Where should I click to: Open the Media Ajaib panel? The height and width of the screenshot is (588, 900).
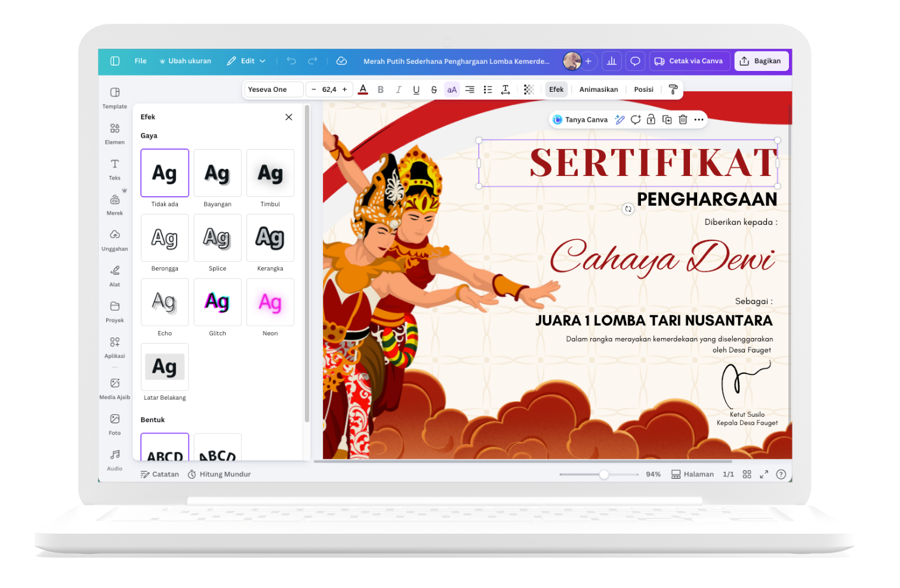click(114, 386)
